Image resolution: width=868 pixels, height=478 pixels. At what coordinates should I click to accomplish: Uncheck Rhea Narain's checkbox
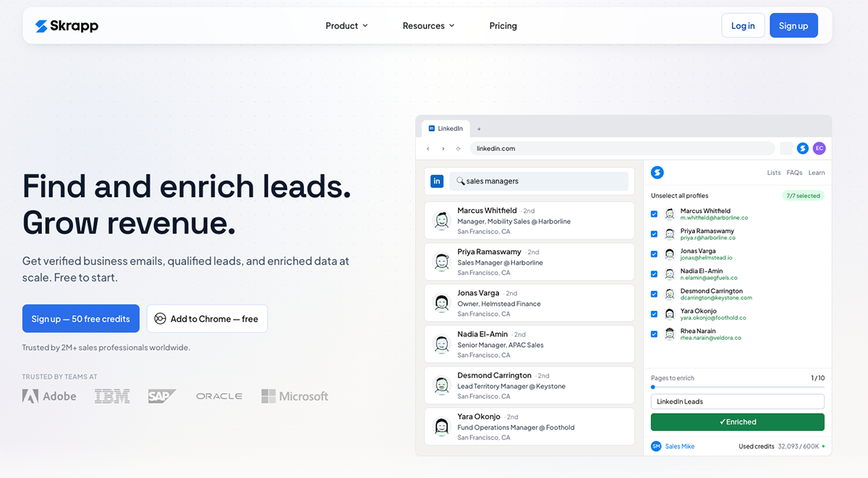click(654, 334)
